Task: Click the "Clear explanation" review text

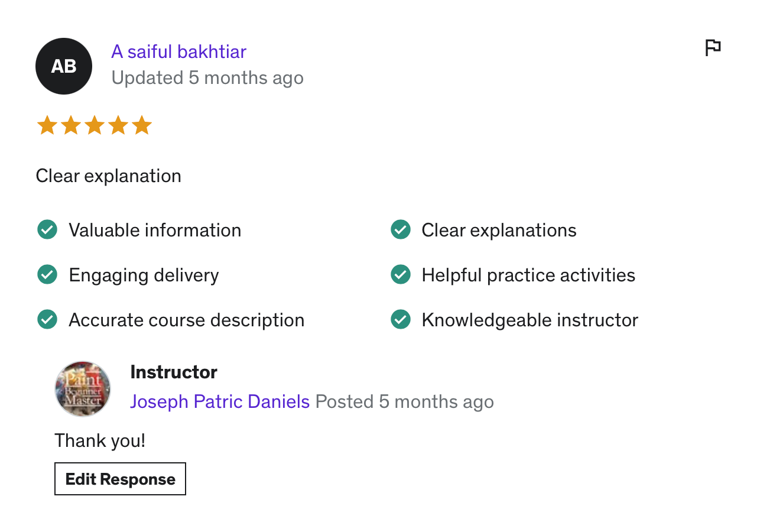Action: coord(109,176)
